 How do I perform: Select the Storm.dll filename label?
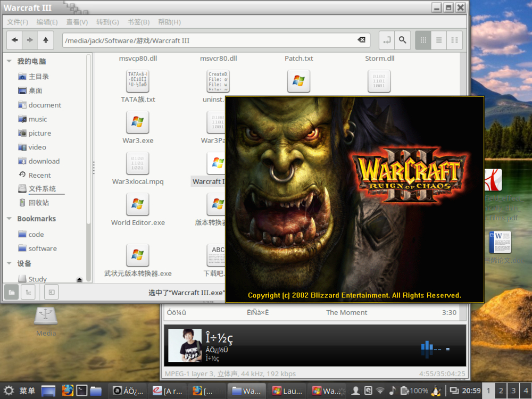coord(379,59)
